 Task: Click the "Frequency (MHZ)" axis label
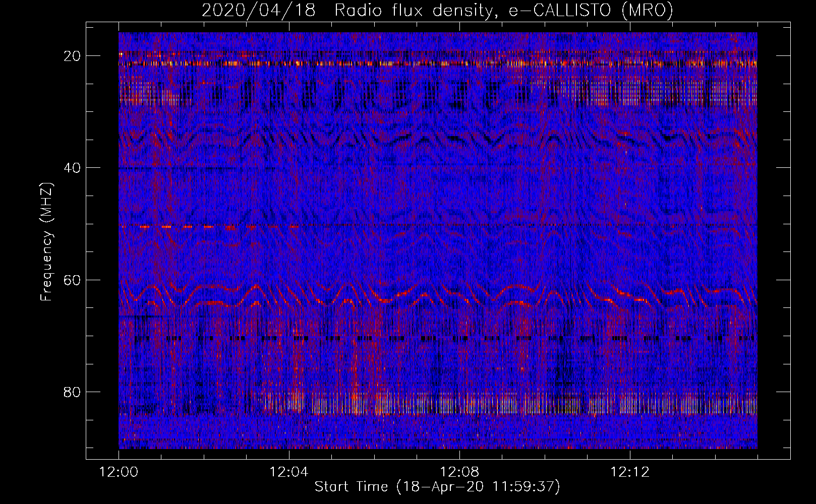coord(46,242)
